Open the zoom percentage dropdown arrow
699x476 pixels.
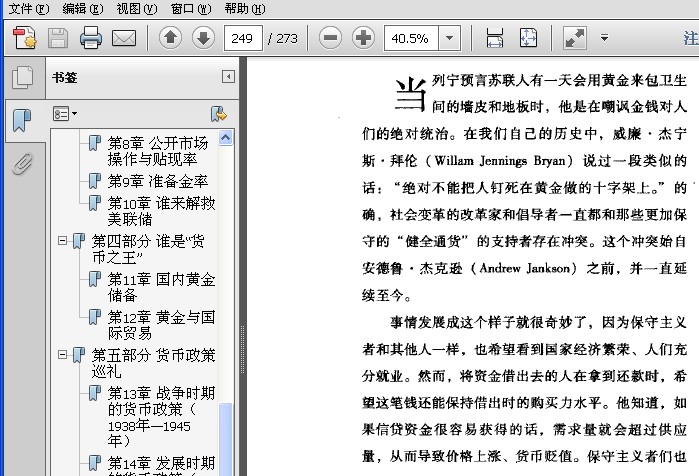pyautogui.click(x=450, y=39)
